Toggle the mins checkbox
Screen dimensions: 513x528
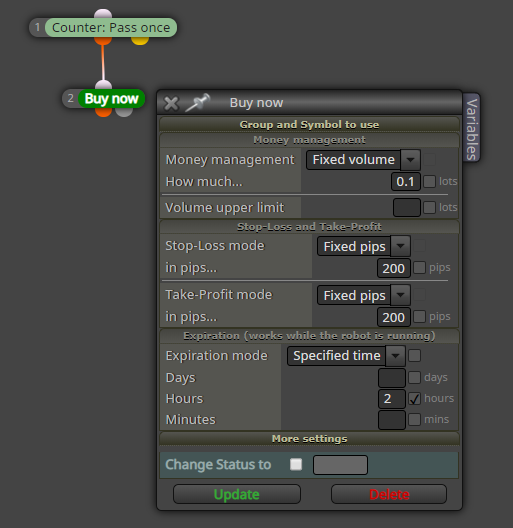[x=414, y=420]
